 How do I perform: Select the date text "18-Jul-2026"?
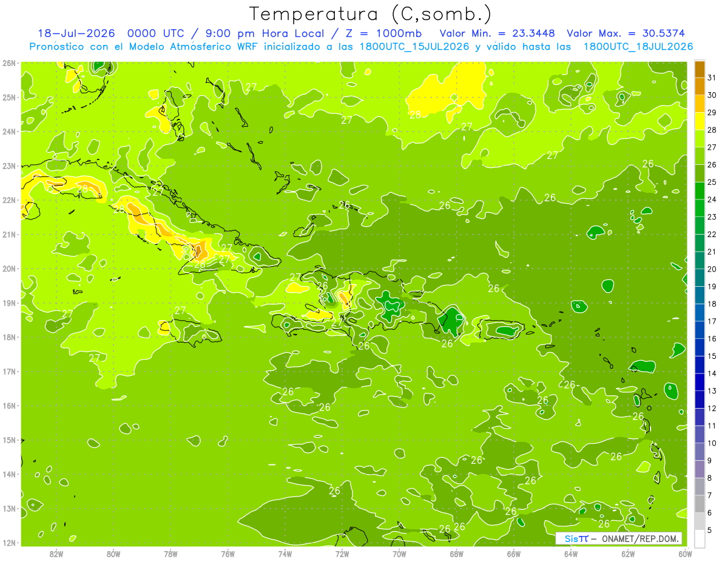76,33
